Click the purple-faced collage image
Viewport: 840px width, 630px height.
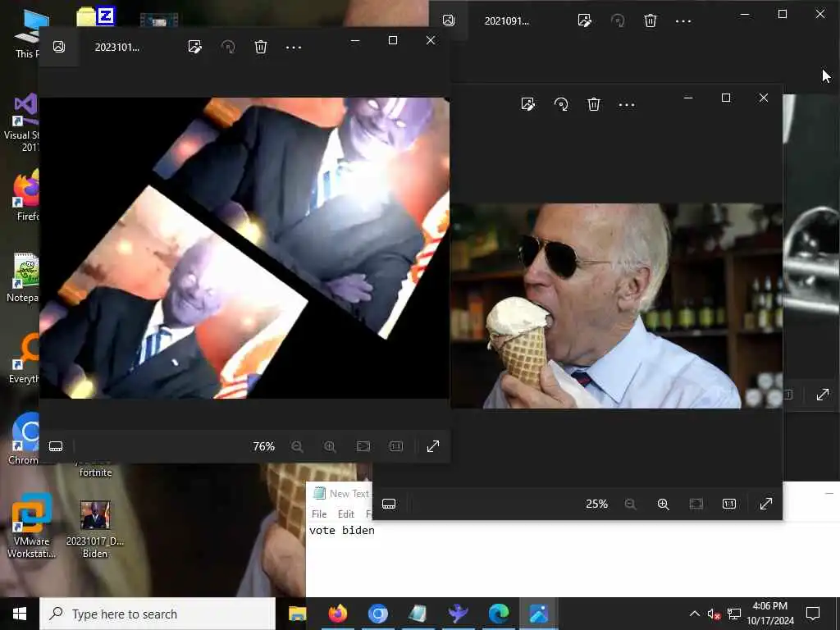point(244,248)
